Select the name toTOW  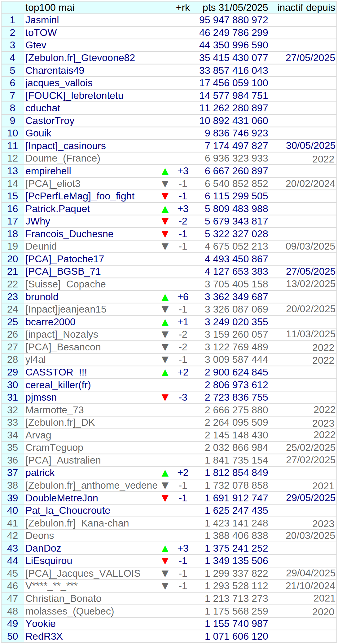(41, 33)
